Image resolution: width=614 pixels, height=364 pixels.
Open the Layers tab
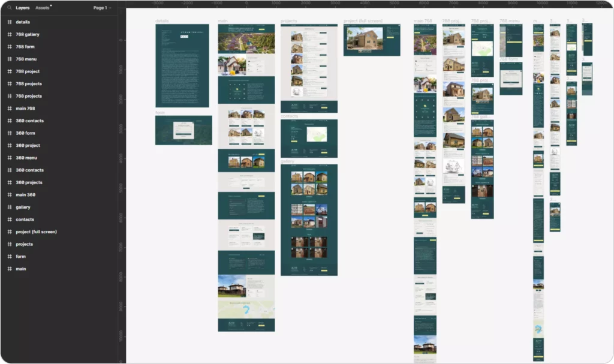pos(23,8)
